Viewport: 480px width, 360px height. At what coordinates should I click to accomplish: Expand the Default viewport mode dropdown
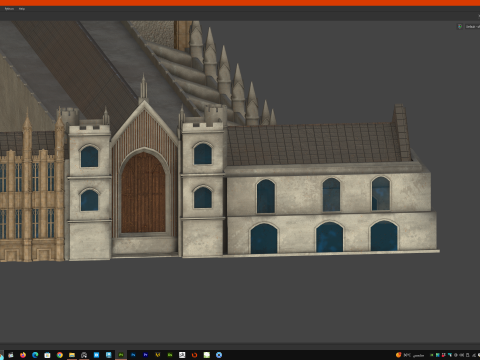click(x=472, y=26)
